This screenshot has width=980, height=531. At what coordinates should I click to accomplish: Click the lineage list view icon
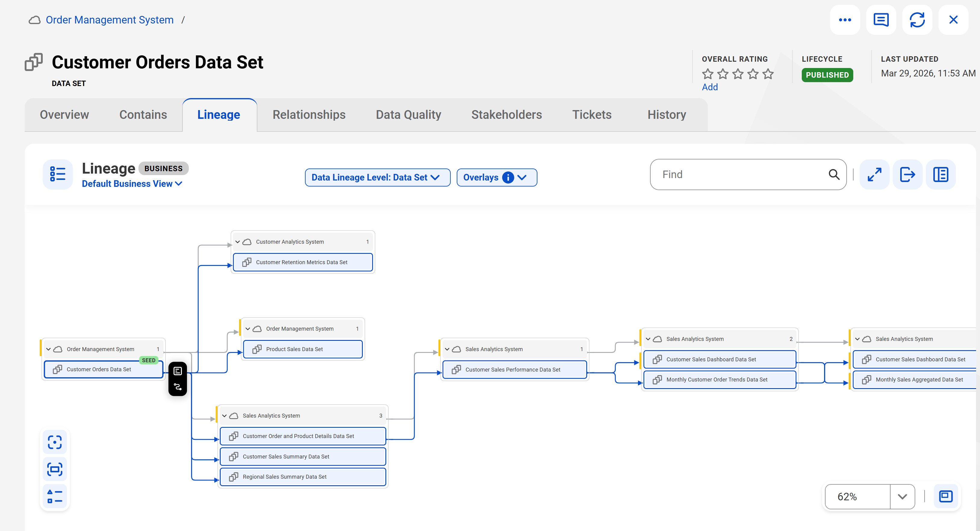pyautogui.click(x=58, y=174)
